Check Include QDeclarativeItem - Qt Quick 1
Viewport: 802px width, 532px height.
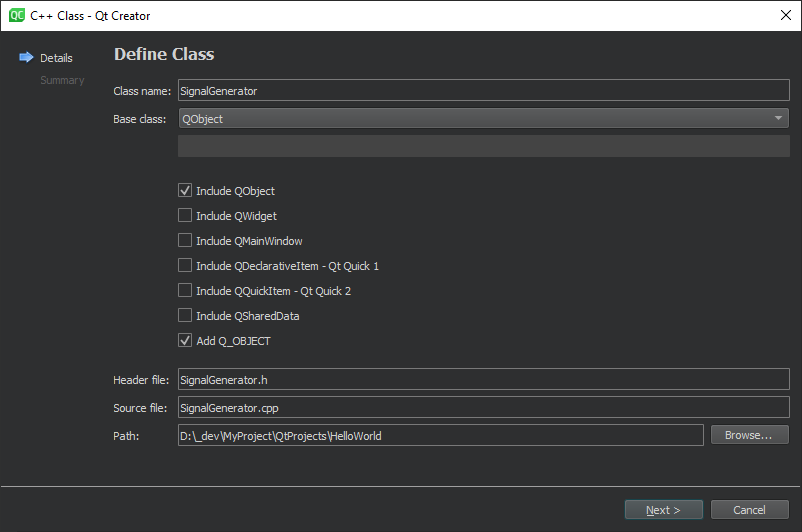pyautogui.click(x=185, y=265)
